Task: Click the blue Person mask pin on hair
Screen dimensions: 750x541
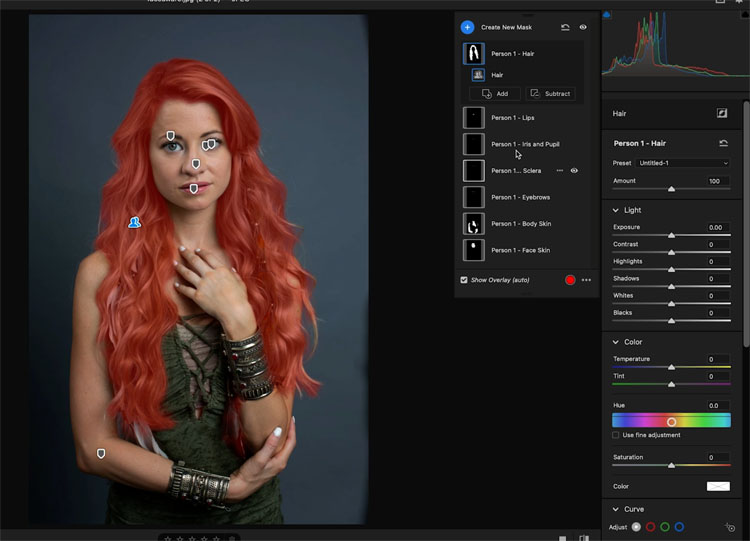Action: pos(134,222)
